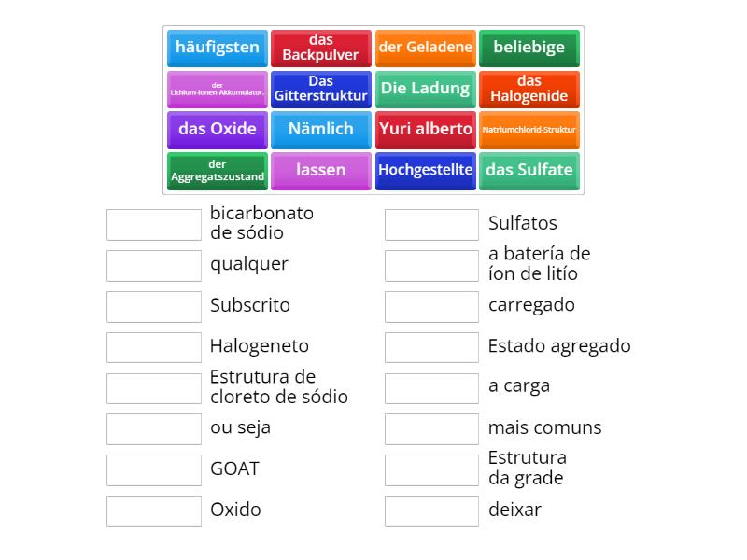Click the answer slot next to 'Sulfatos'
Viewport: 747px width, 560px height.
pos(431,225)
